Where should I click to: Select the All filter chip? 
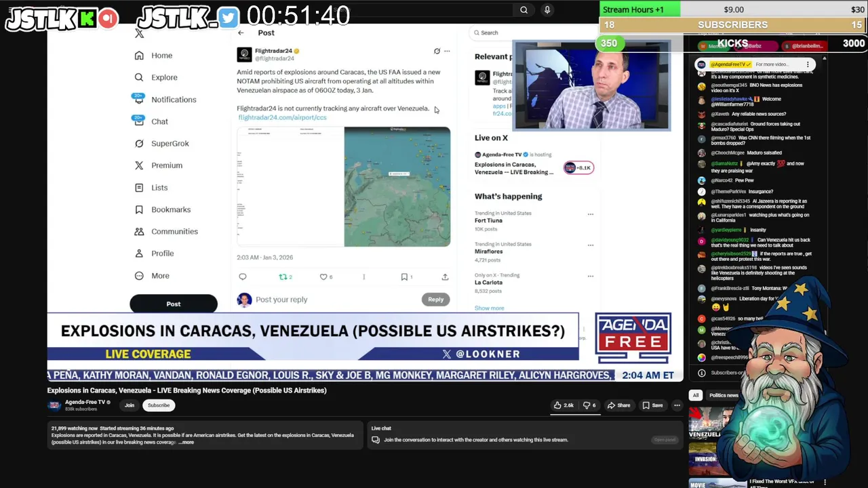click(x=695, y=395)
